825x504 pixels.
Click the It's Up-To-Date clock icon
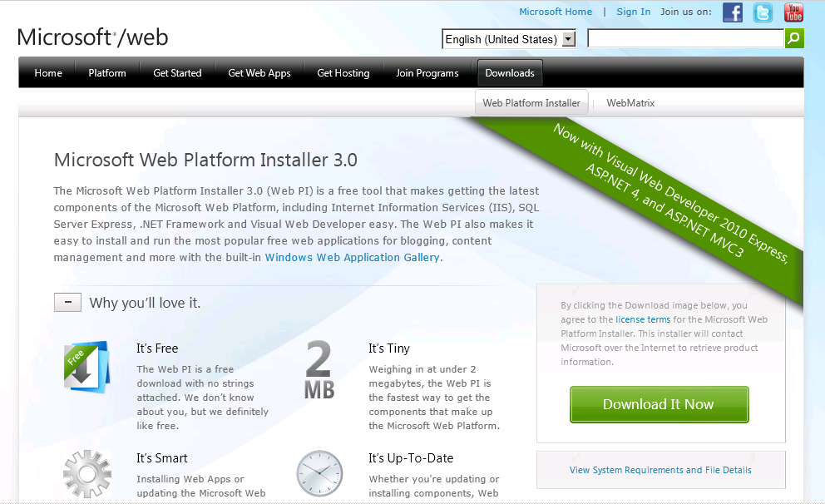pos(319,473)
